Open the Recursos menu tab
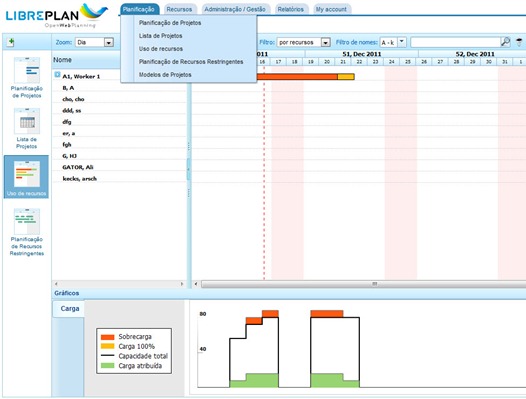This screenshot has width=526, height=399. point(179,9)
